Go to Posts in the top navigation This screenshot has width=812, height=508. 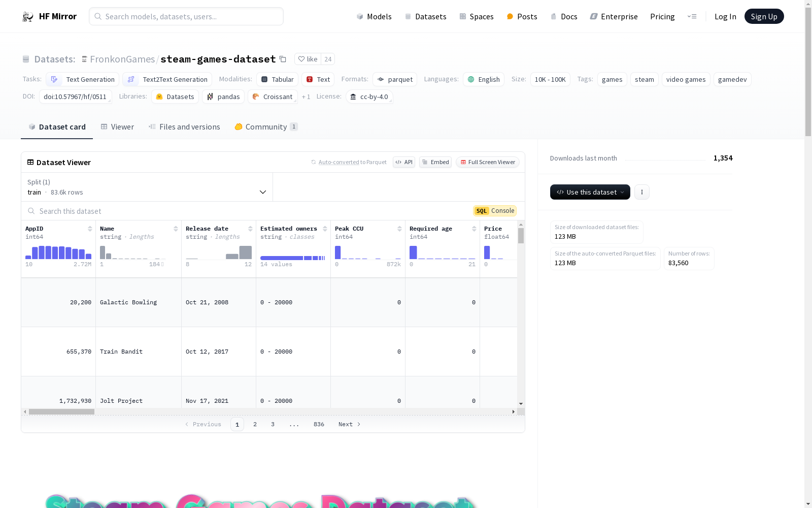point(522,16)
